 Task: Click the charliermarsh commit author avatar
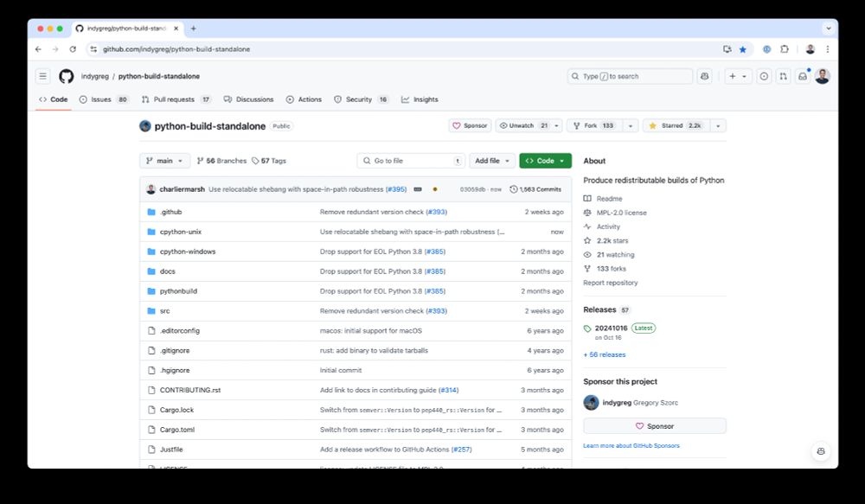click(x=151, y=189)
